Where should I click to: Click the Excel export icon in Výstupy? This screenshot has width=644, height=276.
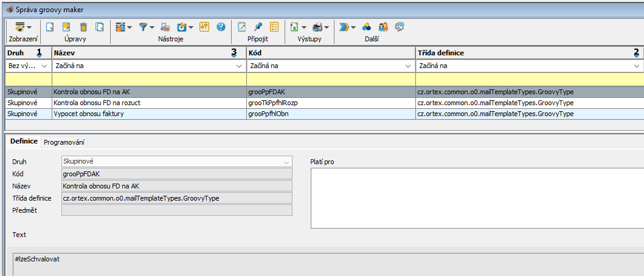[x=294, y=27]
